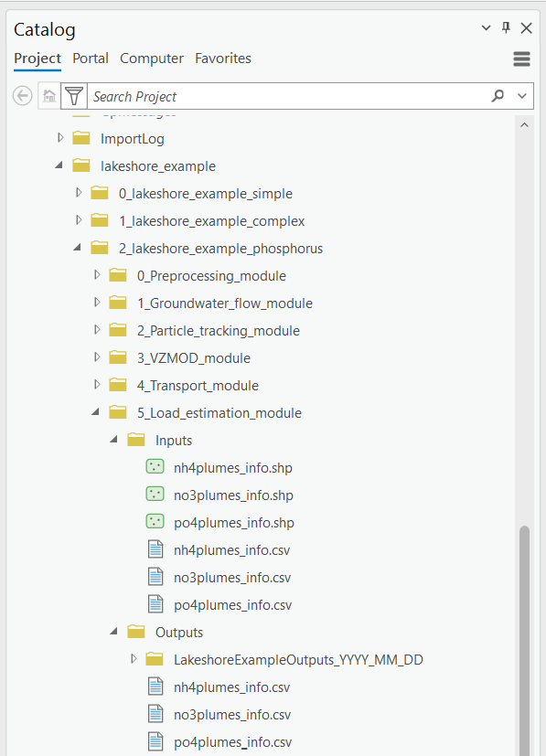546x756 pixels.
Task: Select no3plumes_info.shp in the tree
Action: click(233, 495)
